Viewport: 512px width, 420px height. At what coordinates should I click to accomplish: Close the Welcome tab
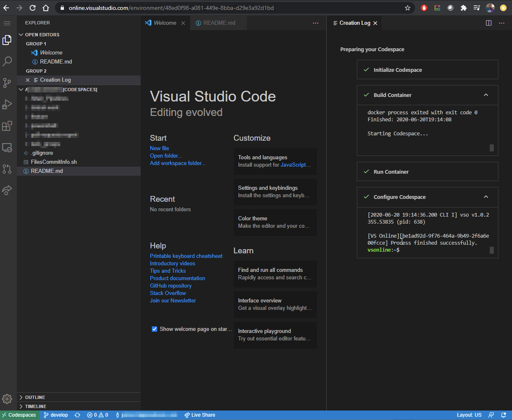pos(183,23)
